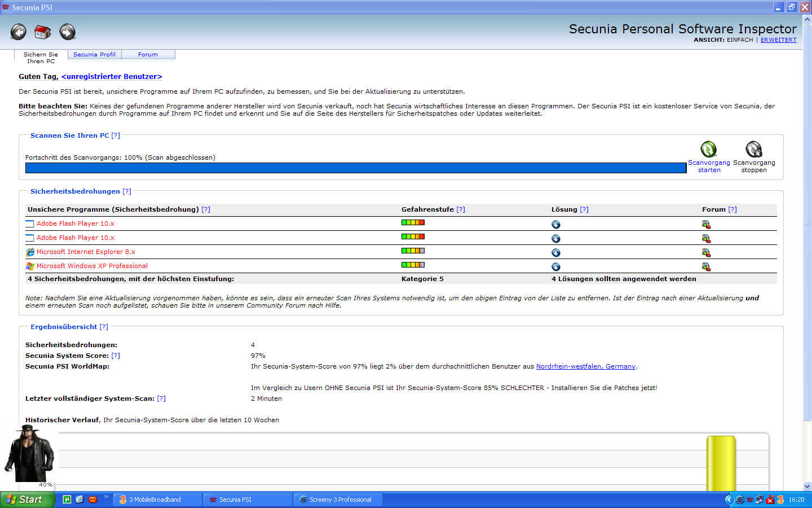Open the Microsoft Windows XP Professional entry
This screenshot has width=812, height=508.
point(92,266)
